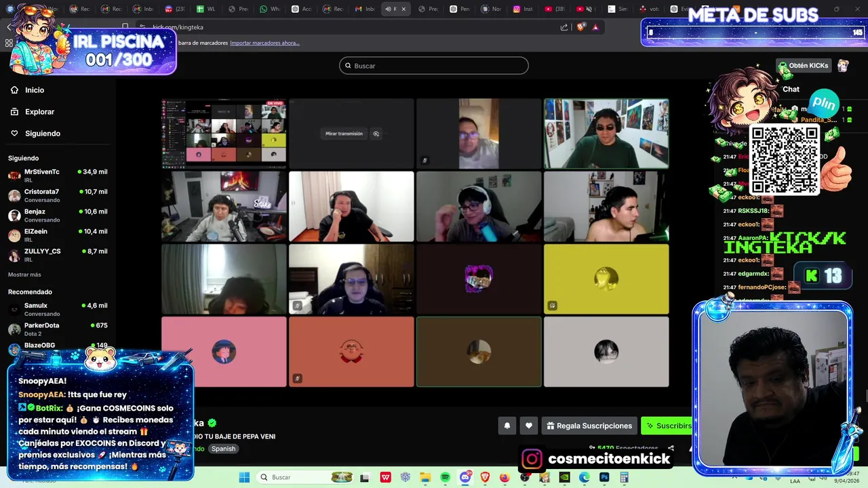
Task: Click the yellow avatar tile in the call grid
Action: [606, 279]
